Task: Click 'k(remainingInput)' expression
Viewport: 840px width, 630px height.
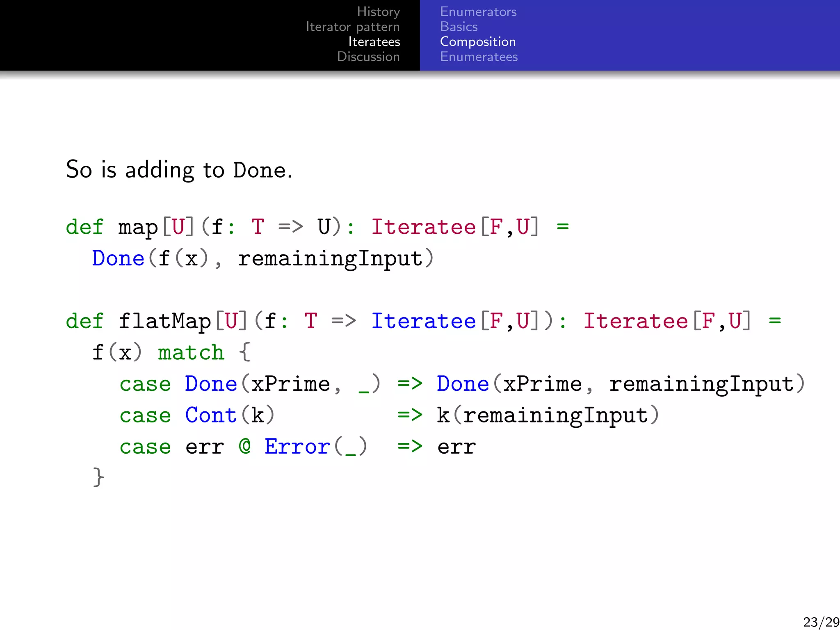Action: click(548, 415)
